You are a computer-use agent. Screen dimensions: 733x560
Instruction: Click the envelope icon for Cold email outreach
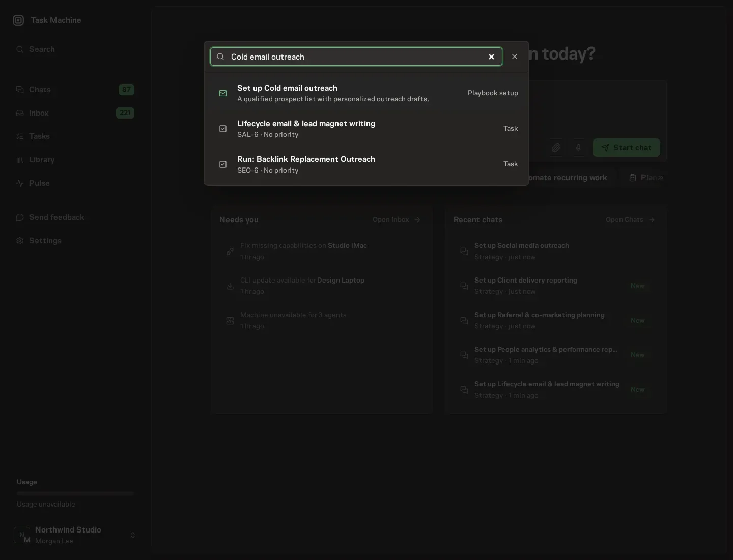tap(223, 93)
